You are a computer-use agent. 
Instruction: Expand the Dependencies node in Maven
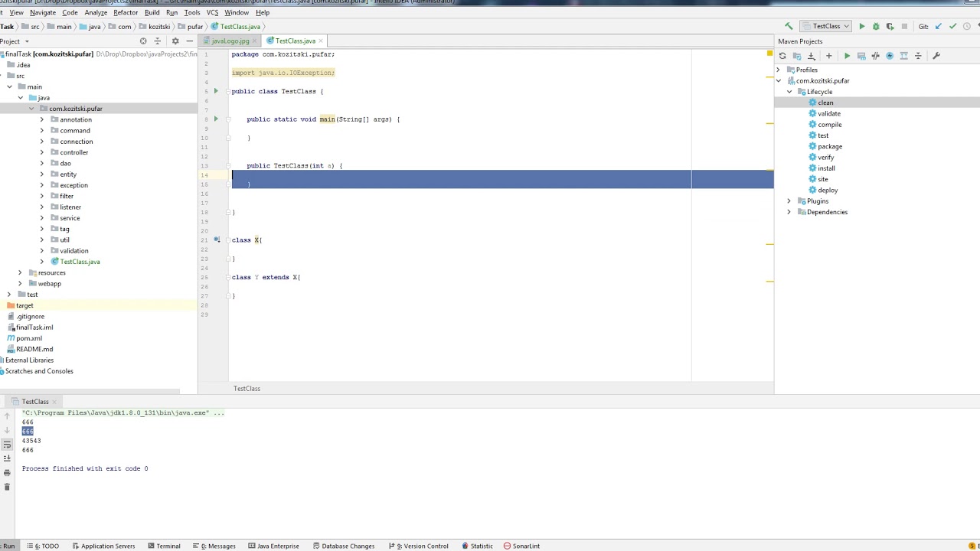789,212
